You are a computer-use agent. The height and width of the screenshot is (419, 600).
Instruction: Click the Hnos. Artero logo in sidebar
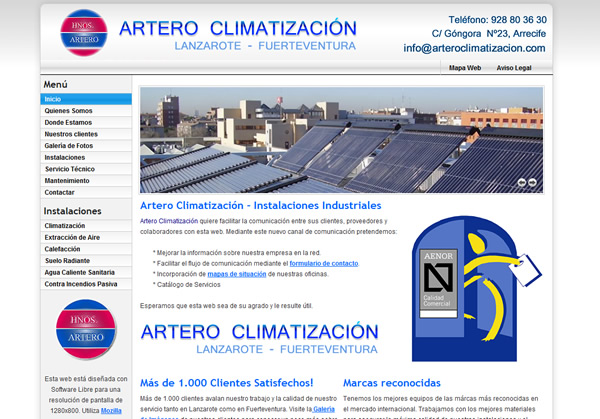(86, 329)
